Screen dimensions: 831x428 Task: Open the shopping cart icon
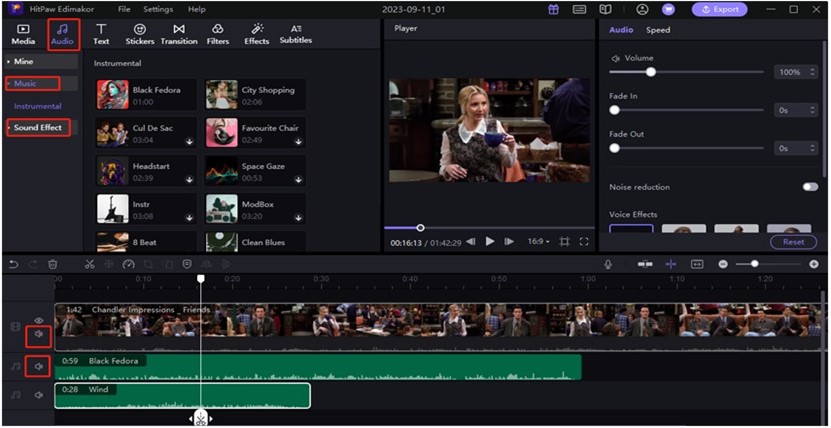(x=668, y=10)
